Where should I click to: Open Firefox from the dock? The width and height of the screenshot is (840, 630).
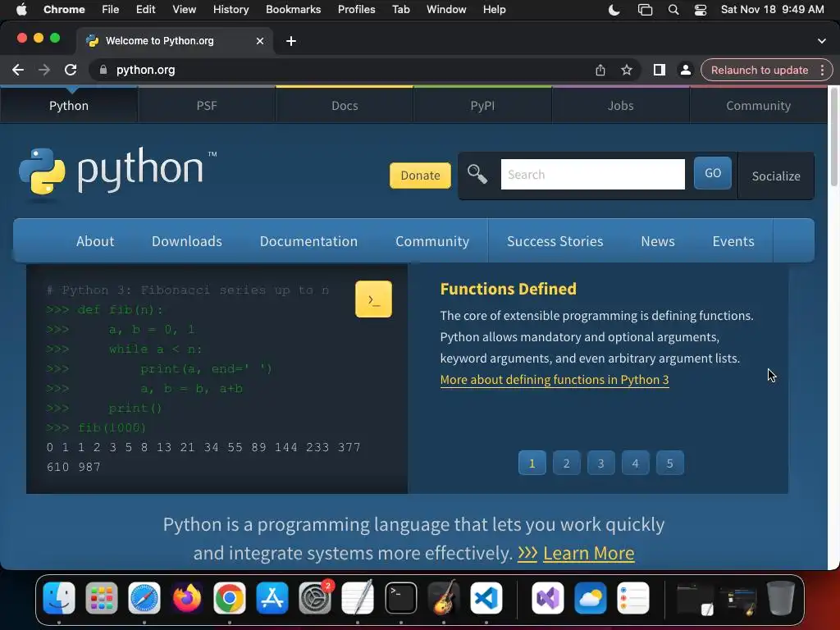(187, 598)
